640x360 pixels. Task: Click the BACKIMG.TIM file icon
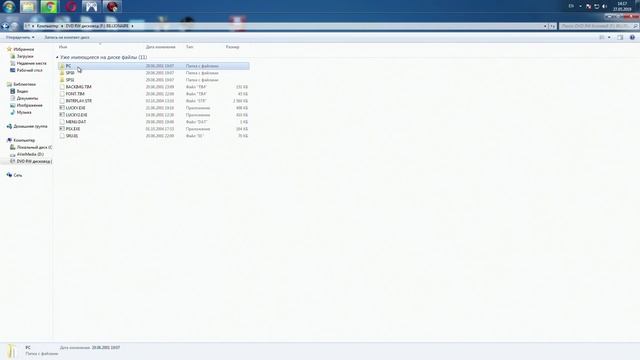click(x=62, y=87)
